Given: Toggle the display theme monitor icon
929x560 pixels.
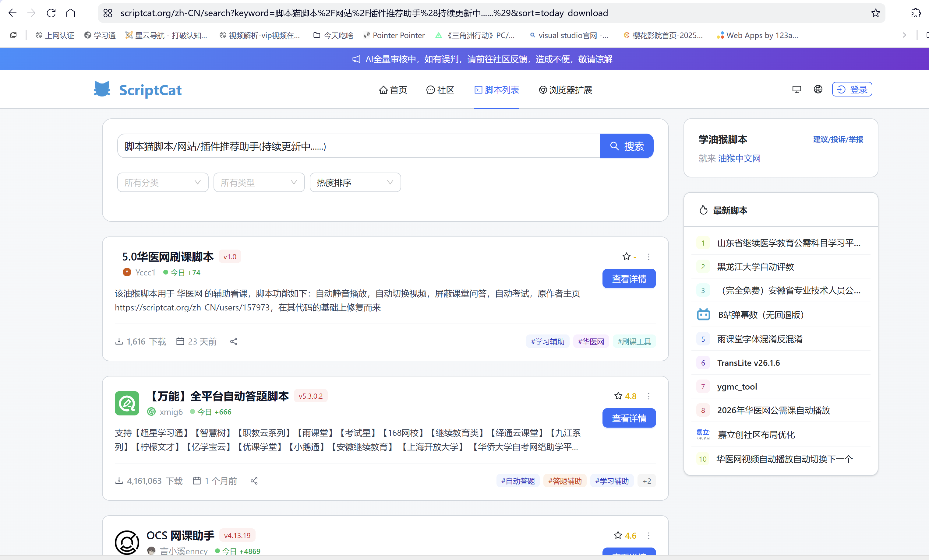Looking at the screenshot, I should (x=797, y=90).
